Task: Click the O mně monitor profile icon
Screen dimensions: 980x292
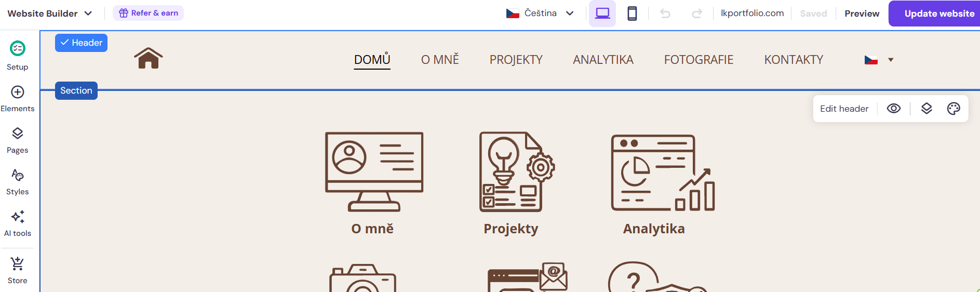Action: pos(374,171)
